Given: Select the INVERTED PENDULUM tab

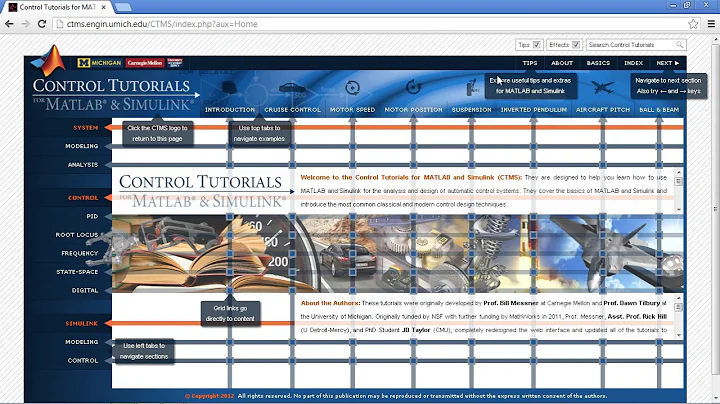Looking at the screenshot, I should (x=533, y=110).
